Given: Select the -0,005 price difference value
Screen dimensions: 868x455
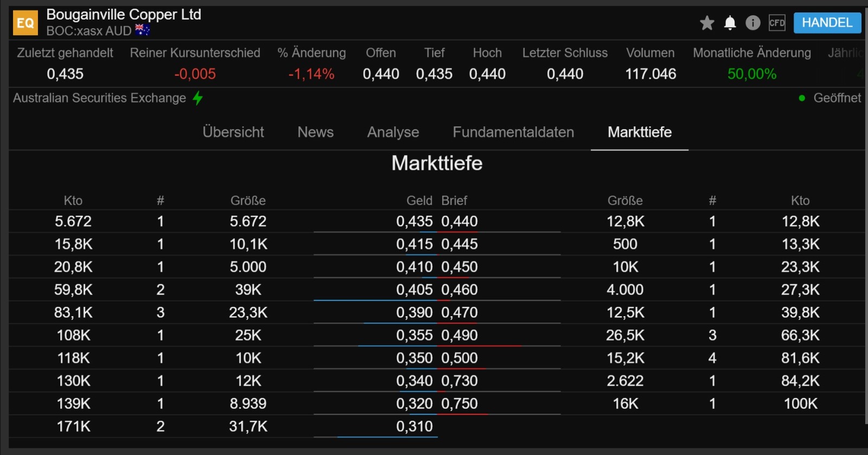Looking at the screenshot, I should tap(195, 74).
